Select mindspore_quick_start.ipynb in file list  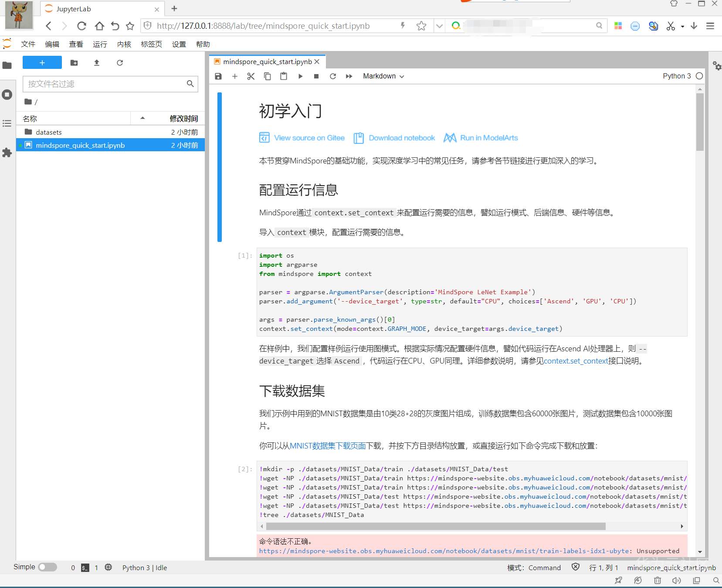coord(110,145)
